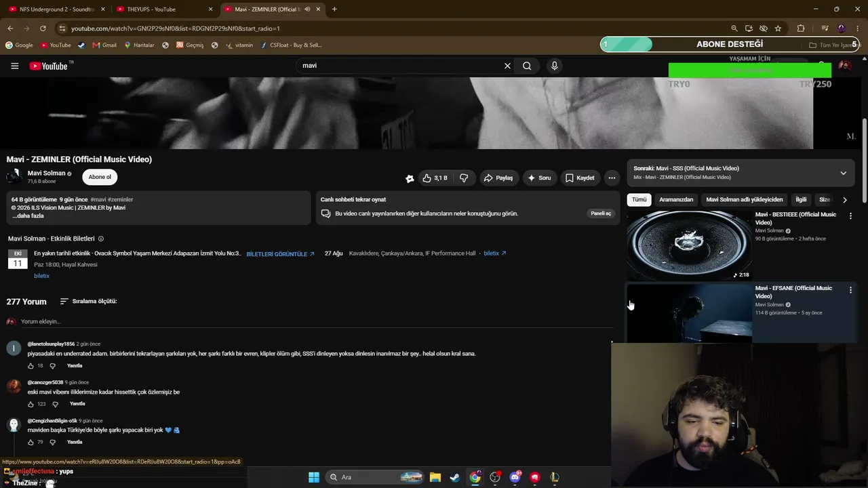The image size is (868, 488).
Task: Select the İlgili filter chip
Action: pos(801,200)
